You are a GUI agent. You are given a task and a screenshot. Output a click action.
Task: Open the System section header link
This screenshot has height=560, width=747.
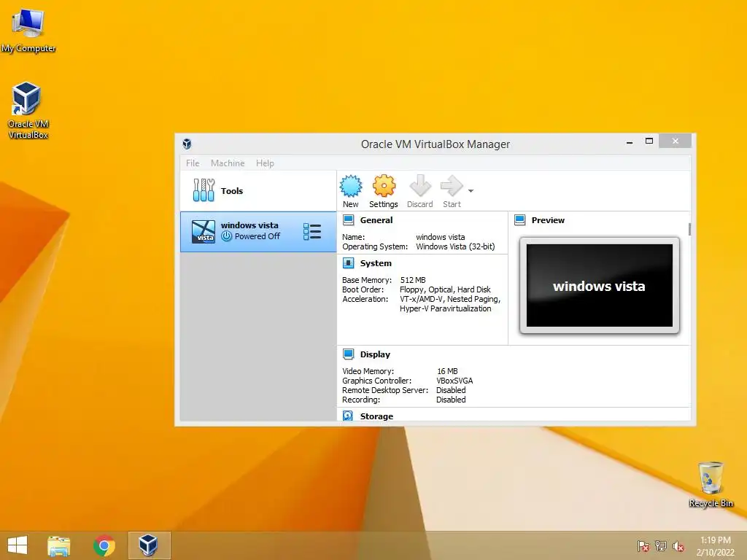click(376, 262)
